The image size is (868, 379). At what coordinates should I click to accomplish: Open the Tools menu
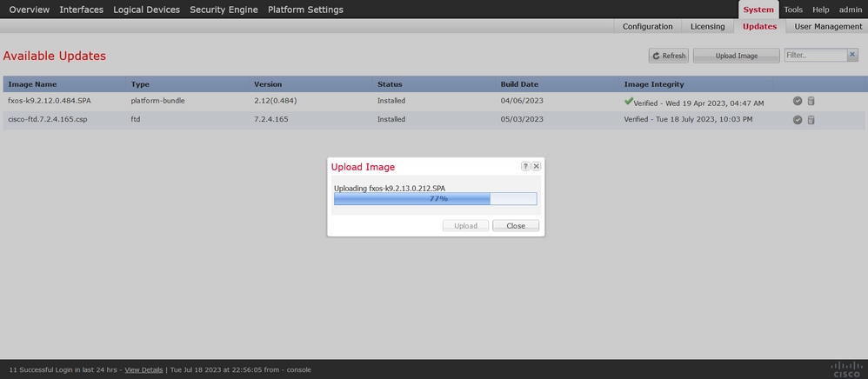pyautogui.click(x=793, y=10)
